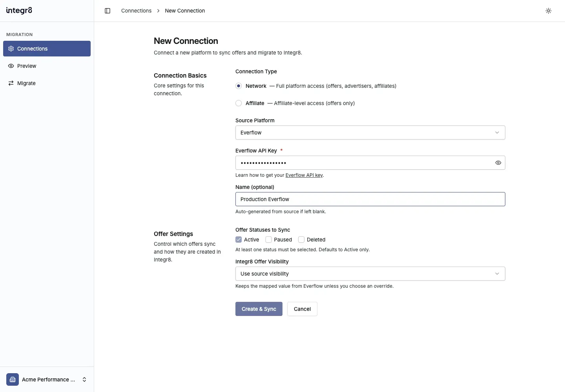
Task: Check the Deleted offer status
Action: tap(301, 240)
